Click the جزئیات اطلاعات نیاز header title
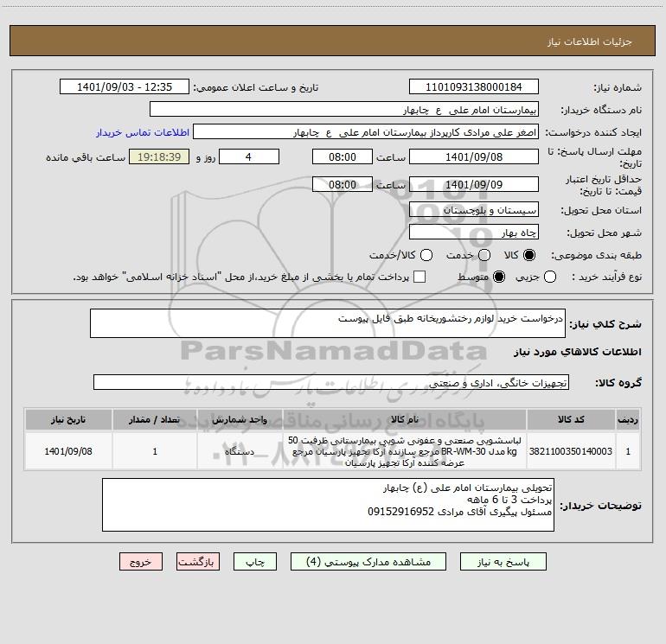Screen dimensions: 666x644 click(x=589, y=41)
